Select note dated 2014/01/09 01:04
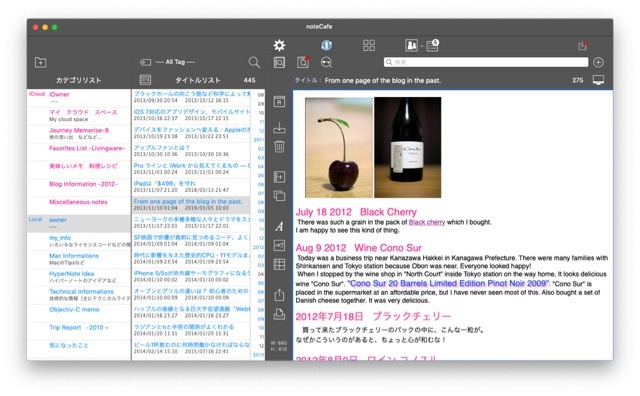 coord(191,240)
